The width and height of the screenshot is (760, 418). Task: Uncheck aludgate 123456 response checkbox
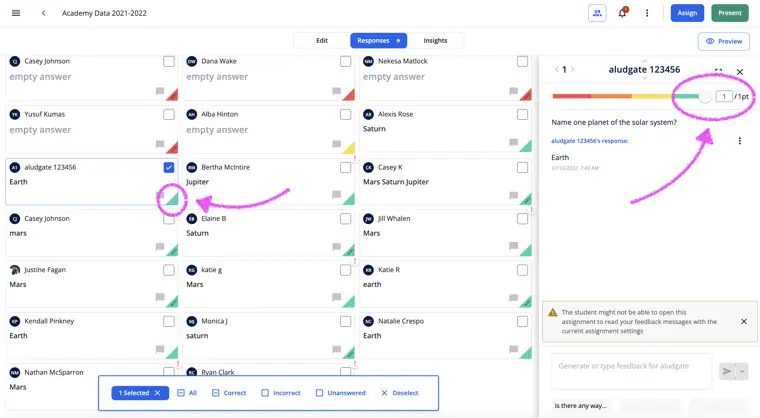click(169, 167)
